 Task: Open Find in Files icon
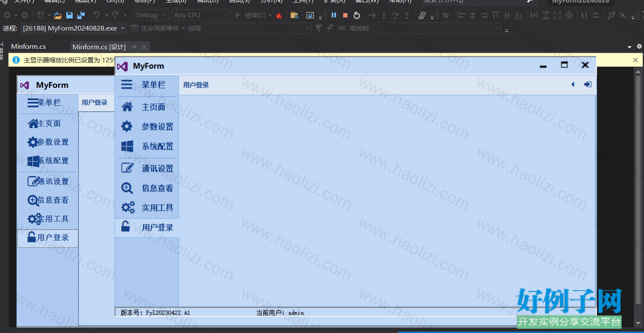[294, 15]
